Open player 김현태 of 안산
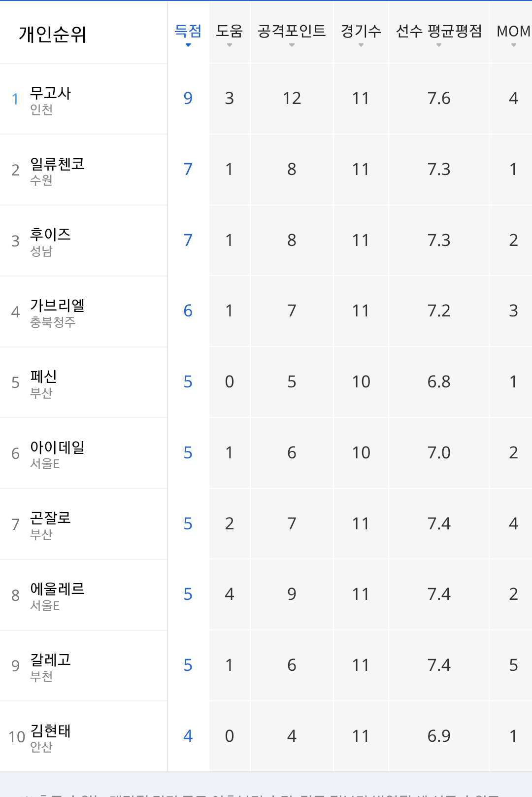The image size is (532, 797). 50,731
